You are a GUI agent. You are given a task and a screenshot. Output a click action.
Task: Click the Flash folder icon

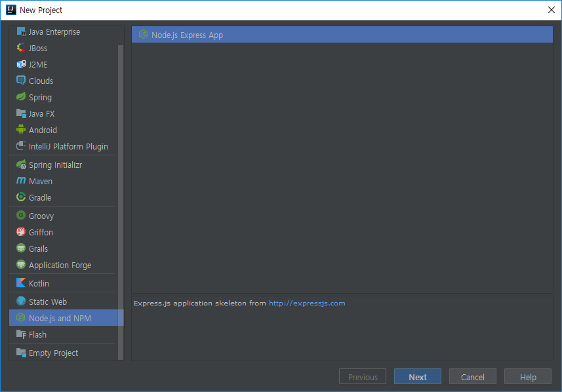pyautogui.click(x=21, y=334)
